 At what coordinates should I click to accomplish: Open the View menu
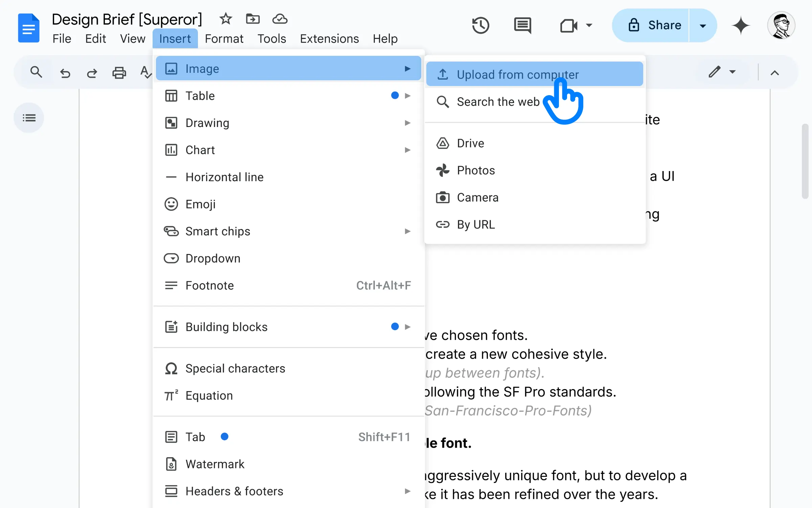point(133,39)
